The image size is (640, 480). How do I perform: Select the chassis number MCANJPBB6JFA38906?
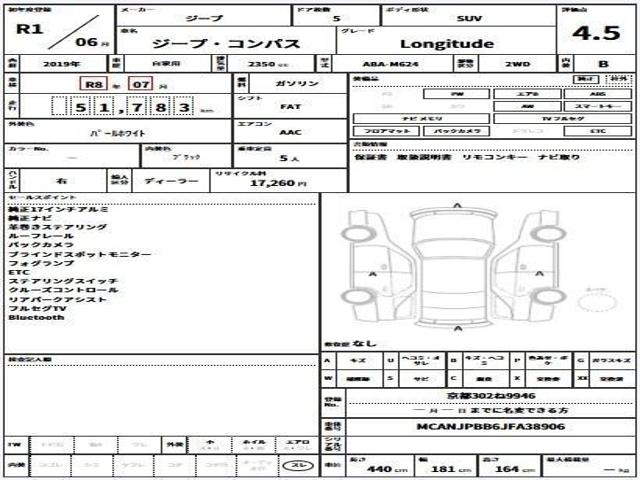491,427
